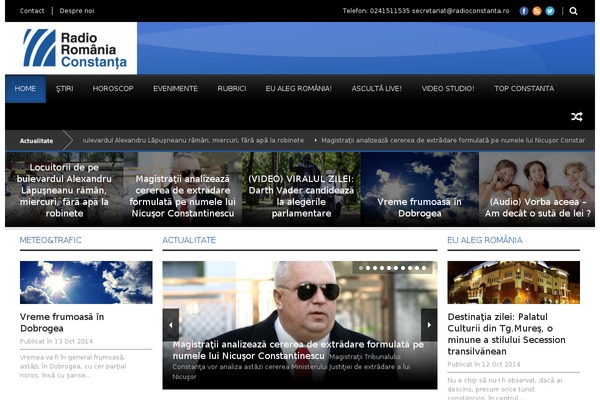The height and width of the screenshot is (400, 600).
Task: Click ticker headline about Nicușor extradition request
Action: click(x=453, y=140)
